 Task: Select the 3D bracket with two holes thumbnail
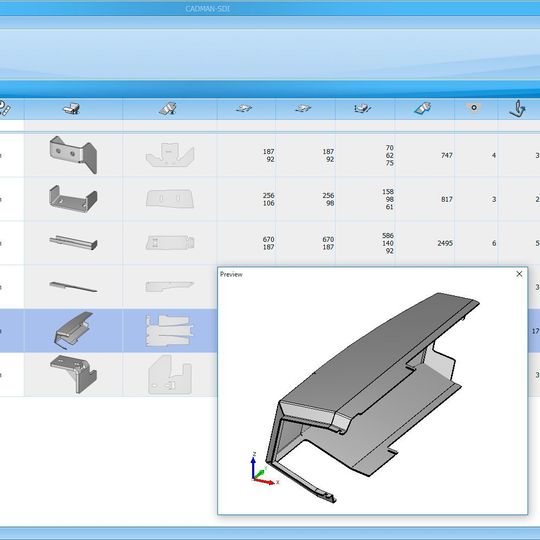click(73, 155)
